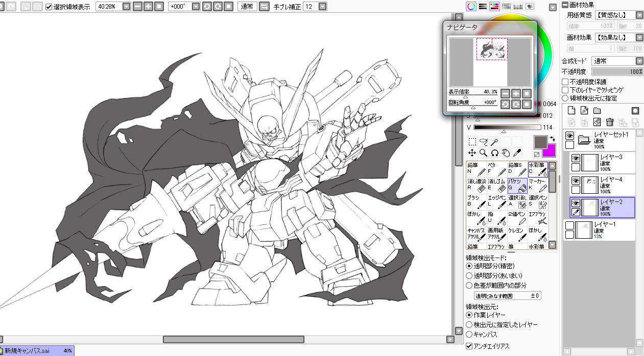Open the zoom percentage dropdown
The width and height of the screenshot is (644, 356).
coord(125,7)
